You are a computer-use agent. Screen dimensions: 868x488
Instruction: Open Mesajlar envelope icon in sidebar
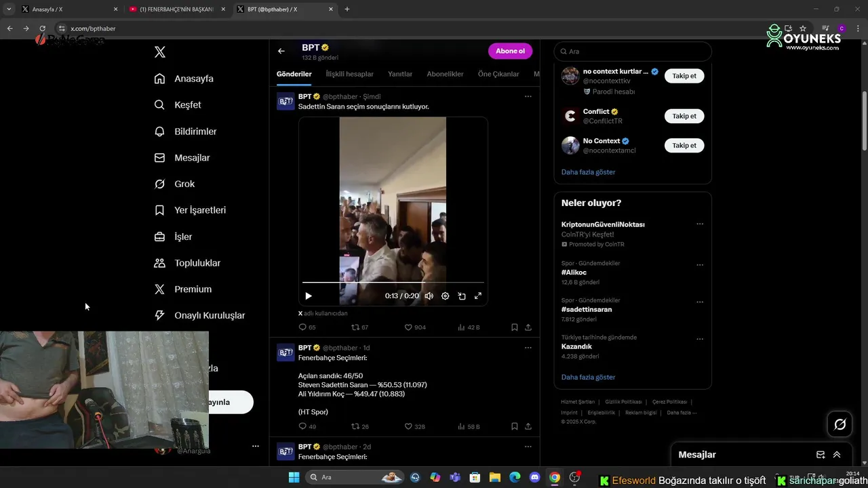click(x=160, y=158)
